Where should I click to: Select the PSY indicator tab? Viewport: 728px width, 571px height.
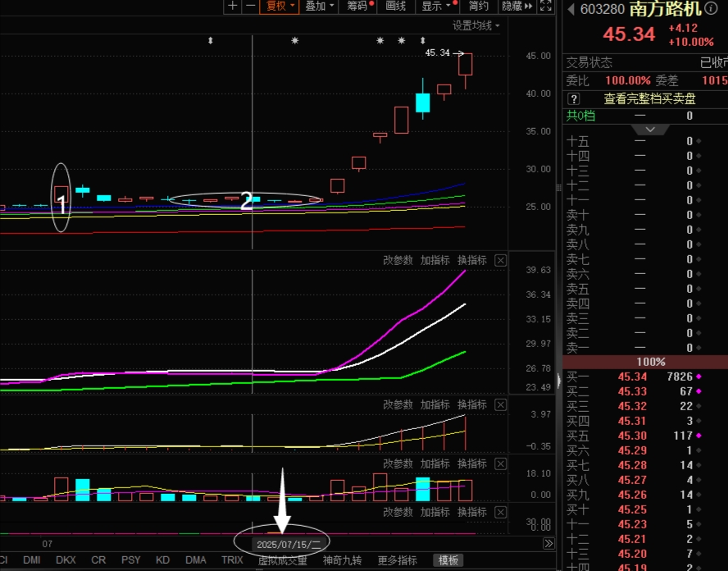click(x=131, y=560)
